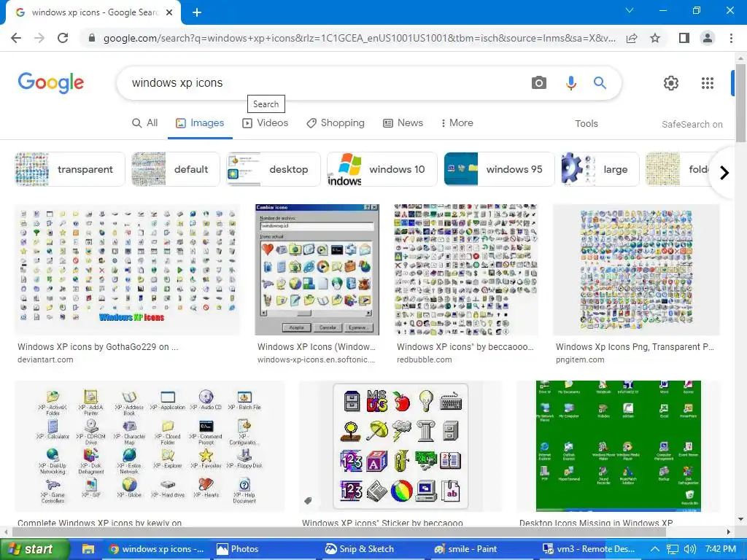Open the Complete Windows XP icons kewlv image
The height and width of the screenshot is (560, 747).
coord(150,446)
